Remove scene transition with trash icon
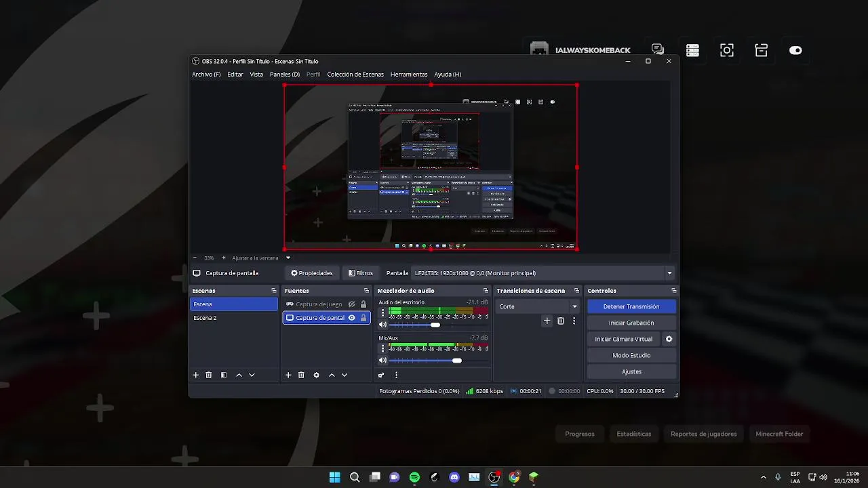This screenshot has width=868, height=488. tap(561, 321)
